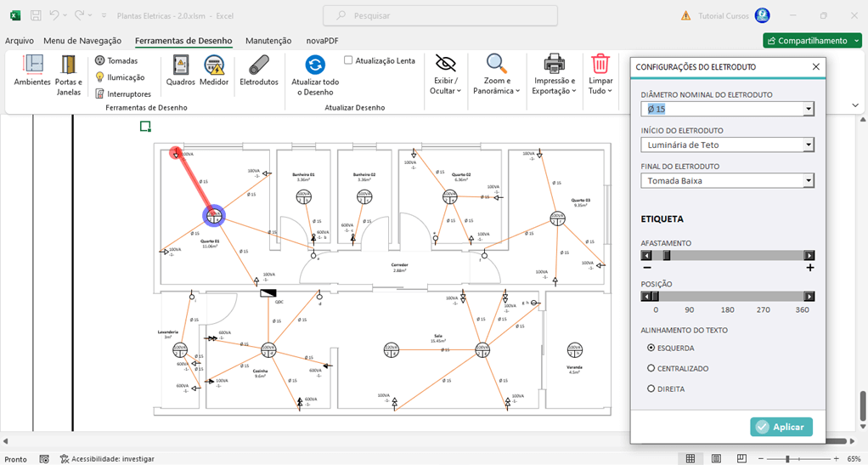Open the Impressão e Exportação menu
This screenshot has height=465, width=868.
click(554, 76)
